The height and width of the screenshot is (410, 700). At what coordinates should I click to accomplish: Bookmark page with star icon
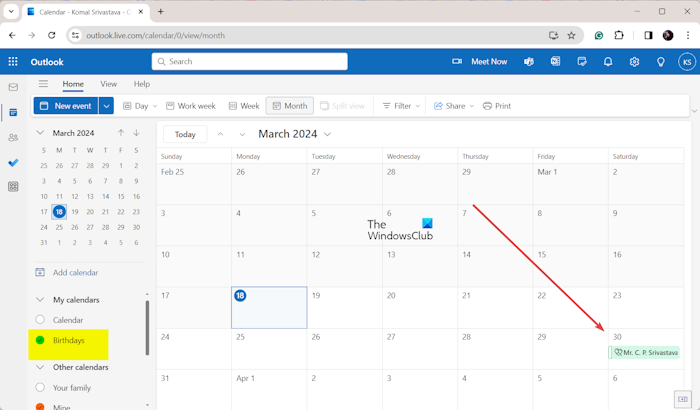click(x=571, y=35)
